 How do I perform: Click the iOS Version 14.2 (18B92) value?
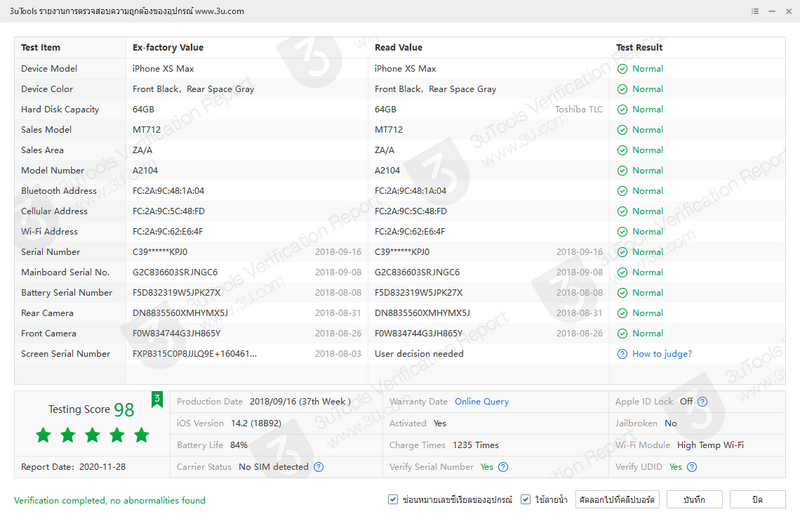click(256, 423)
